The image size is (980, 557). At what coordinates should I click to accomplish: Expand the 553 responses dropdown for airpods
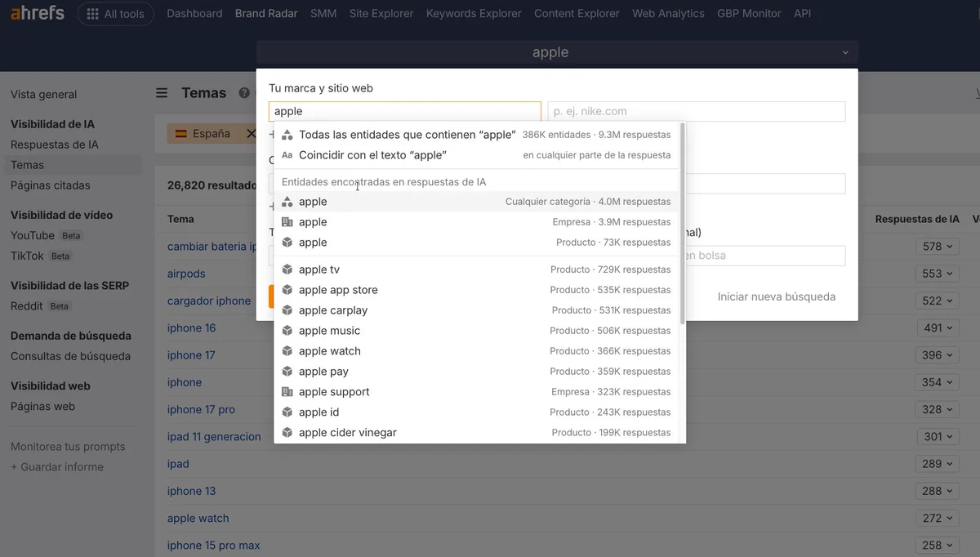coord(937,274)
